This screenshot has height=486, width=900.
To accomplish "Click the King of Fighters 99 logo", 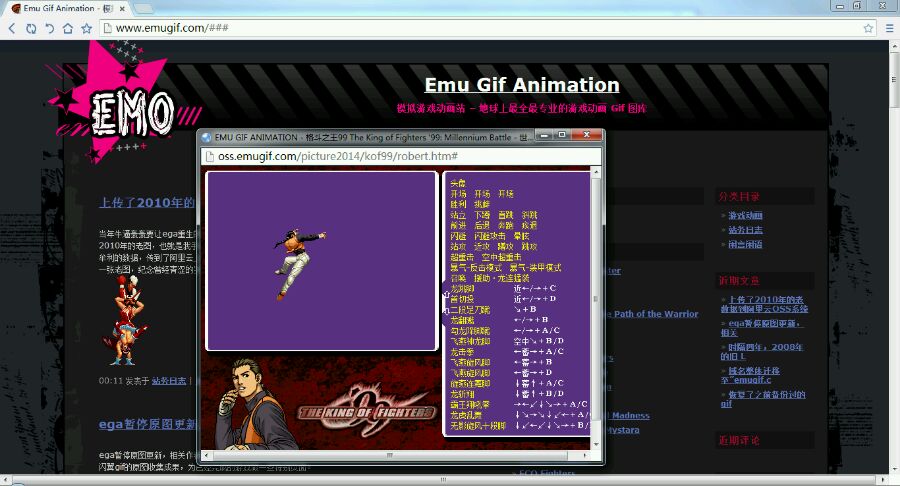I will pos(365,411).
